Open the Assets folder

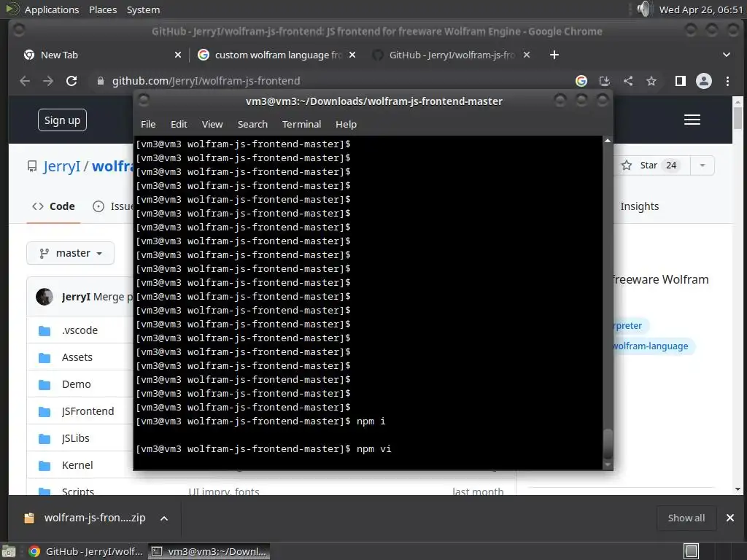(77, 357)
